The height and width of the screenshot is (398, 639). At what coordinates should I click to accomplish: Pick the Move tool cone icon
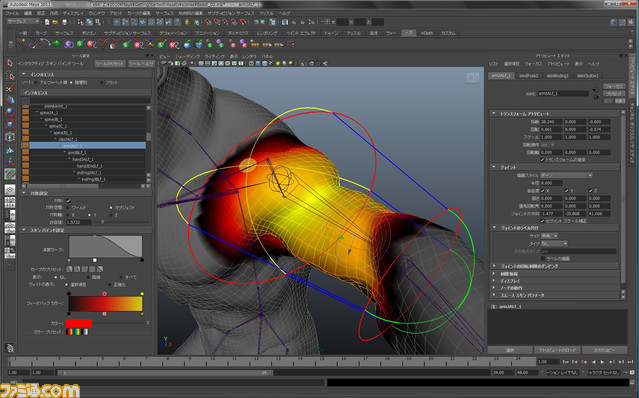10,100
